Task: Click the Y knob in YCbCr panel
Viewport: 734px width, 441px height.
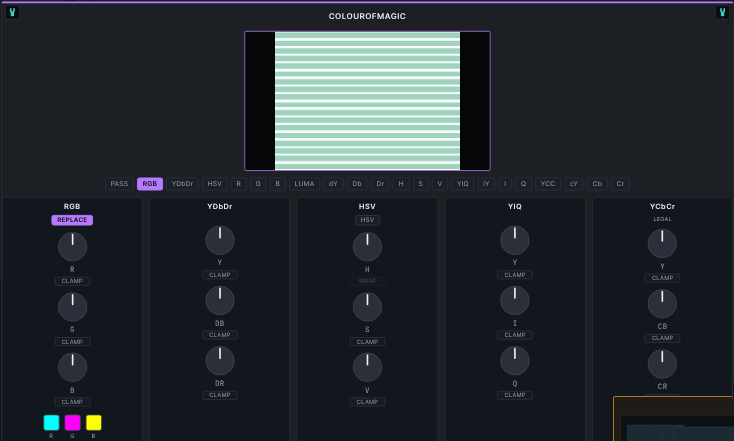Action: [662, 243]
